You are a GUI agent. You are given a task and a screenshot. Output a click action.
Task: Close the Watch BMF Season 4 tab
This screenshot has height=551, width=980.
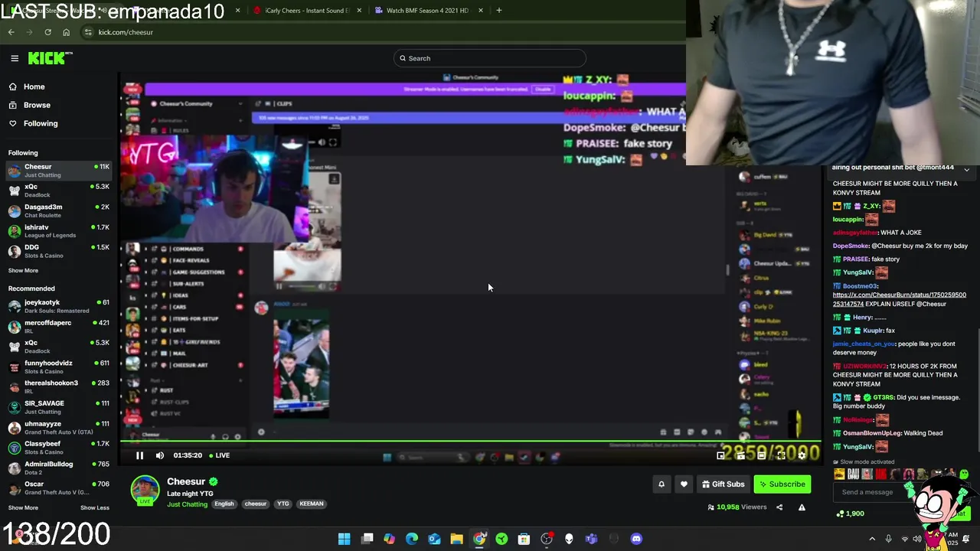coord(481,10)
